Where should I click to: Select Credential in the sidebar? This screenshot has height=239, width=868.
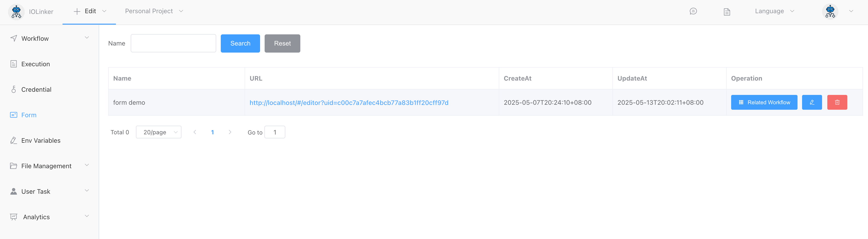click(x=36, y=89)
